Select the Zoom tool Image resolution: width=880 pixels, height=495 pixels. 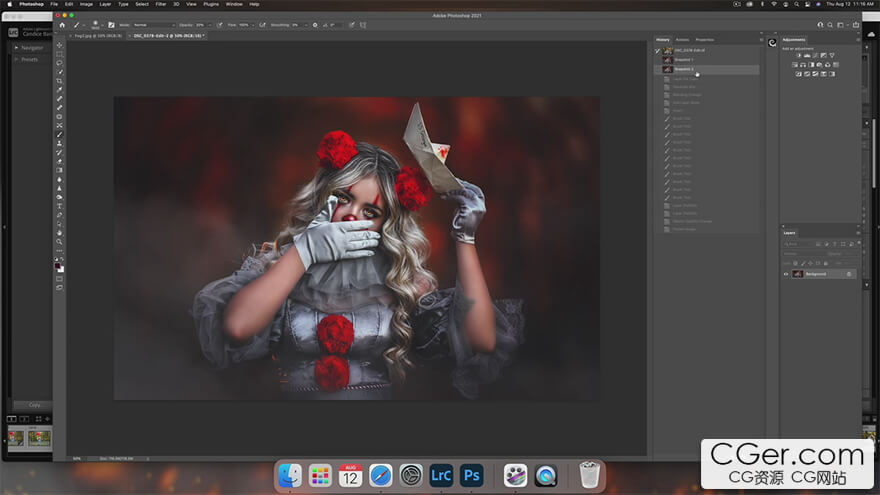59,242
